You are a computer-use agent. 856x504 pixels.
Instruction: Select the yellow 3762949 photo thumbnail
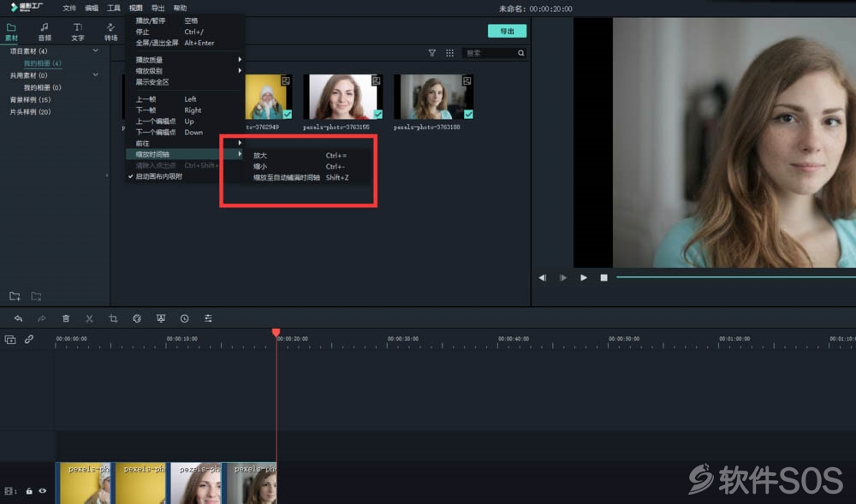[268, 97]
